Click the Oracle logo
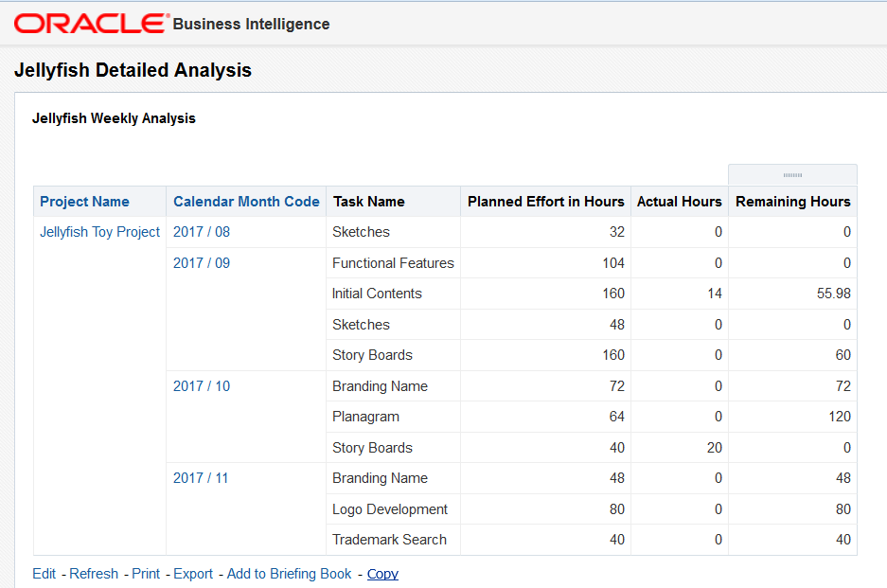887x588 pixels. point(91,24)
